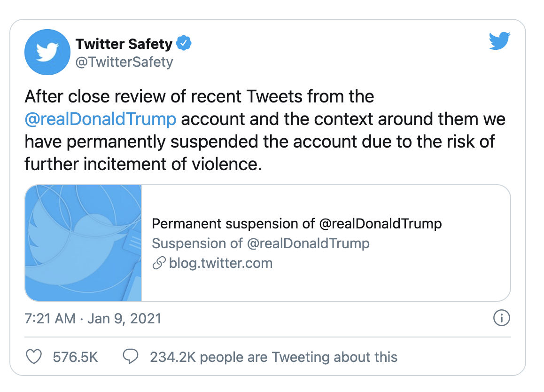Screen dimensions: 544x392
Task: Click the "further incitement of violence" text line
Action: [143, 164]
